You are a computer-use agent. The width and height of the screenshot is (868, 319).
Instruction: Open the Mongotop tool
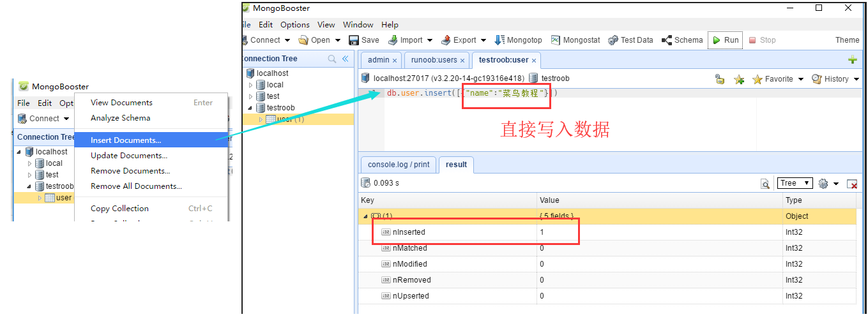point(519,40)
